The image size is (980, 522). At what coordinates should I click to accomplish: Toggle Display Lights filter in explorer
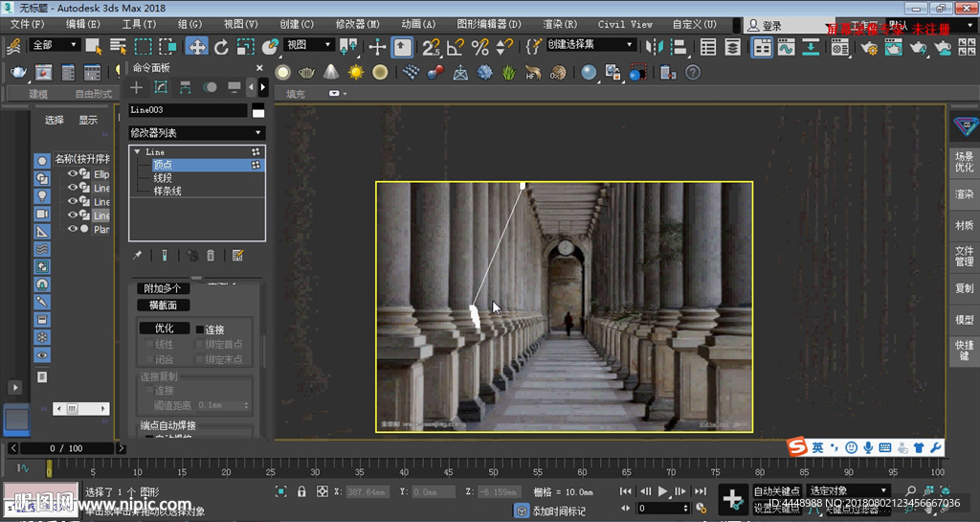[x=42, y=195]
